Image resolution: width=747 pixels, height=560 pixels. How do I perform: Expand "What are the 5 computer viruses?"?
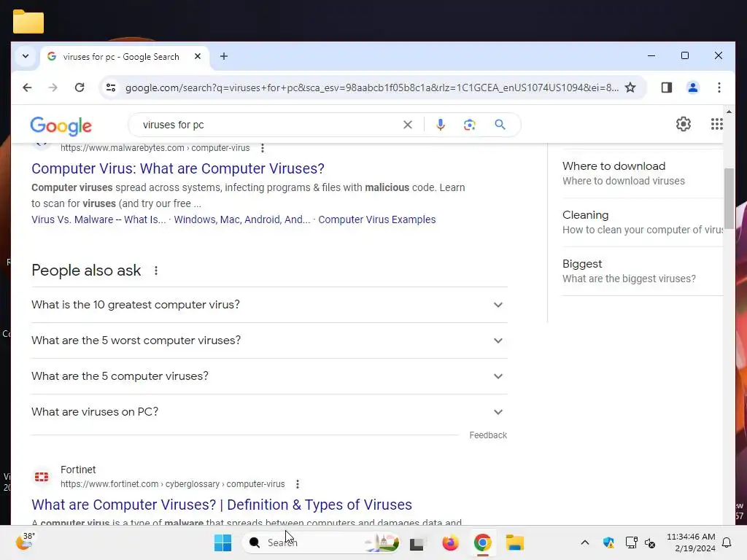click(269, 376)
